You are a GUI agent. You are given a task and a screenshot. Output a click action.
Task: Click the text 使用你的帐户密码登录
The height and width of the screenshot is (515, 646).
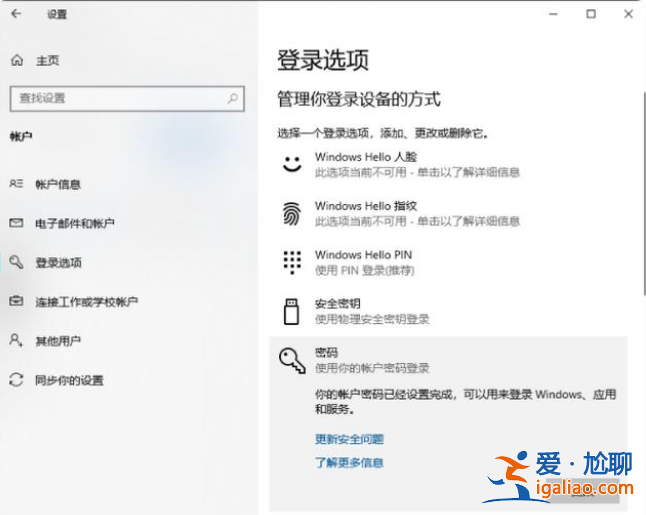(x=372, y=368)
